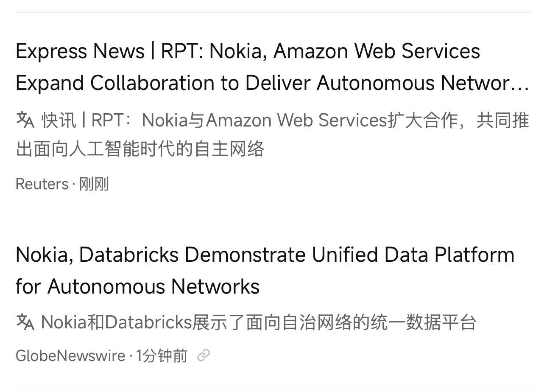Click the Reuters source label
Viewport: 547px width, 392px height.
tap(42, 185)
